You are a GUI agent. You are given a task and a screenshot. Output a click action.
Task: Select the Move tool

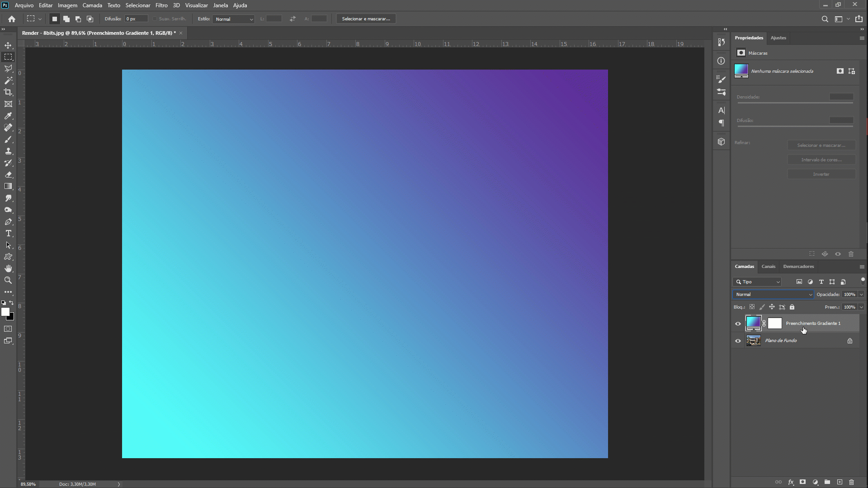coord(8,45)
